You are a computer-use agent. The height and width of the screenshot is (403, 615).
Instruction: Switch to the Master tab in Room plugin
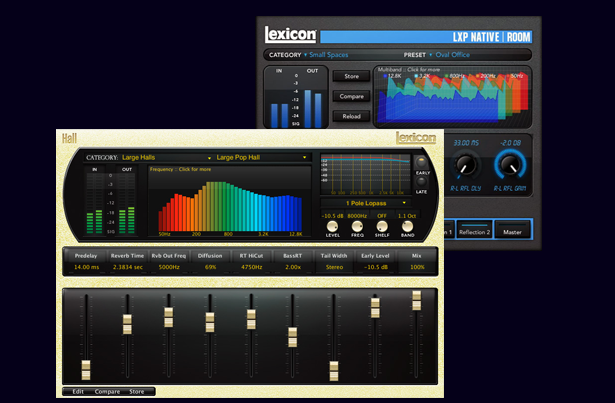[512, 230]
